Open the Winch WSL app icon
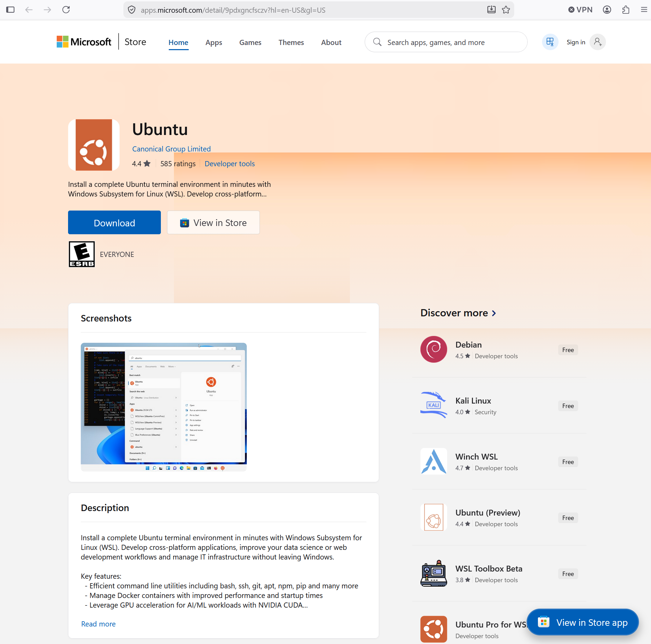 point(434,461)
